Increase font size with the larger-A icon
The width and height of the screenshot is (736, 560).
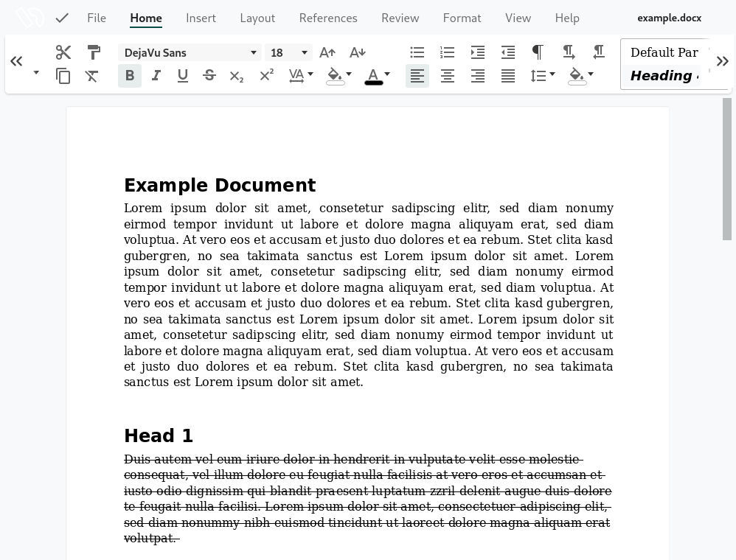(327, 52)
